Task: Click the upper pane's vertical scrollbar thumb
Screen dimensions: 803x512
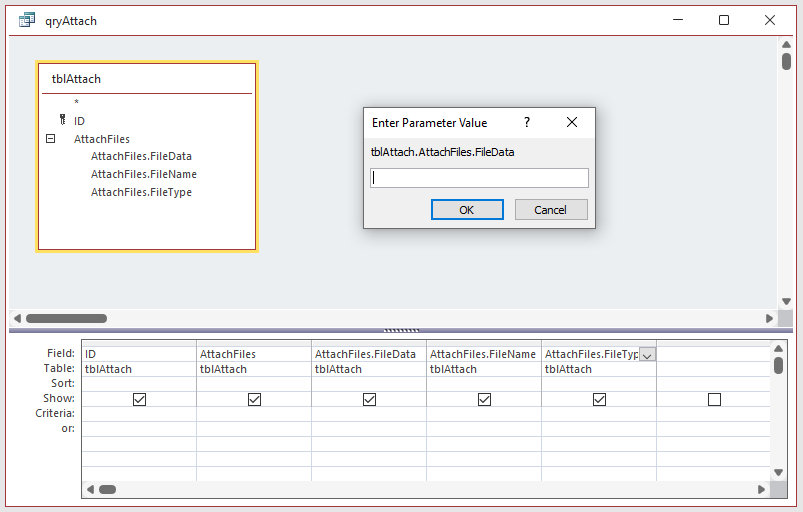Action: 786,61
